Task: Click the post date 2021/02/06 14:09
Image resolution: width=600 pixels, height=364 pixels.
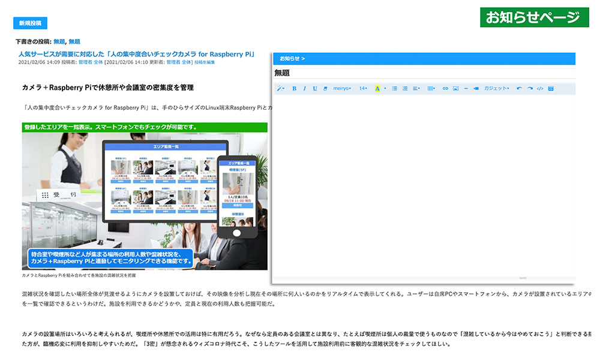Action: click(x=39, y=62)
